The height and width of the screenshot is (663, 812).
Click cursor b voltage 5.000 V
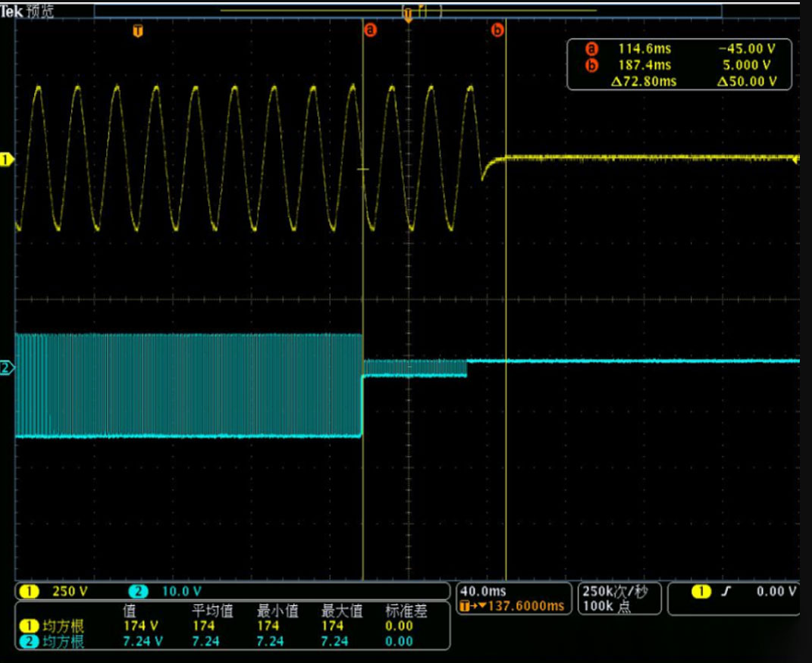pyautogui.click(x=747, y=65)
